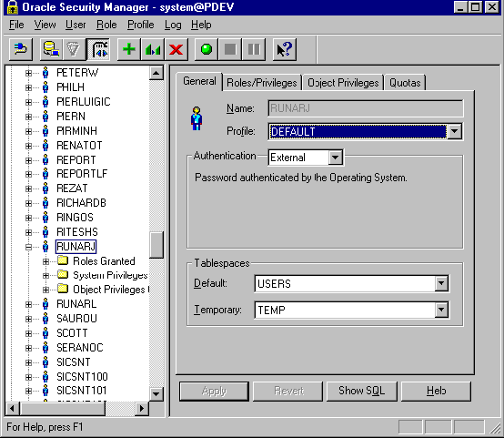This screenshot has height=438, width=504.
Task: Expand the Object Privileges folder node
Action: [46, 290]
